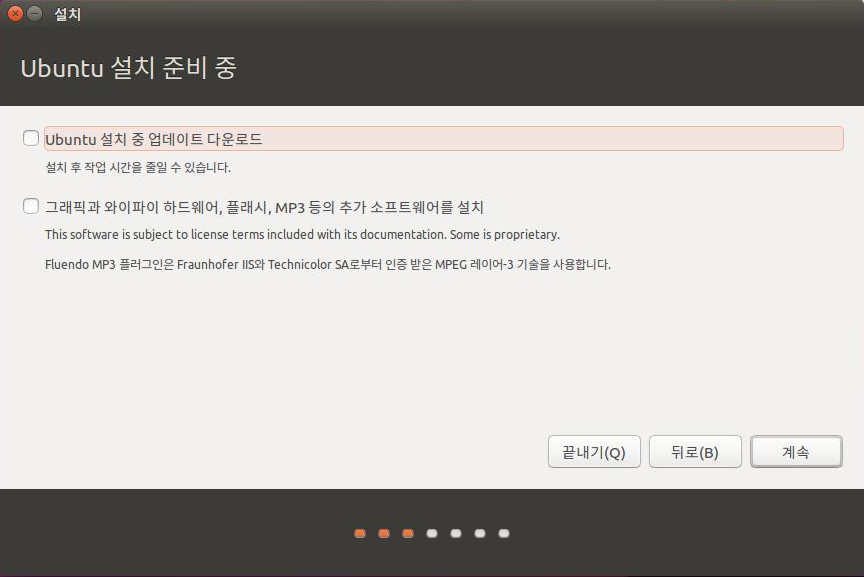The width and height of the screenshot is (864, 577).
Task: Go back with the 뒤로(B) button
Action: [x=695, y=452]
